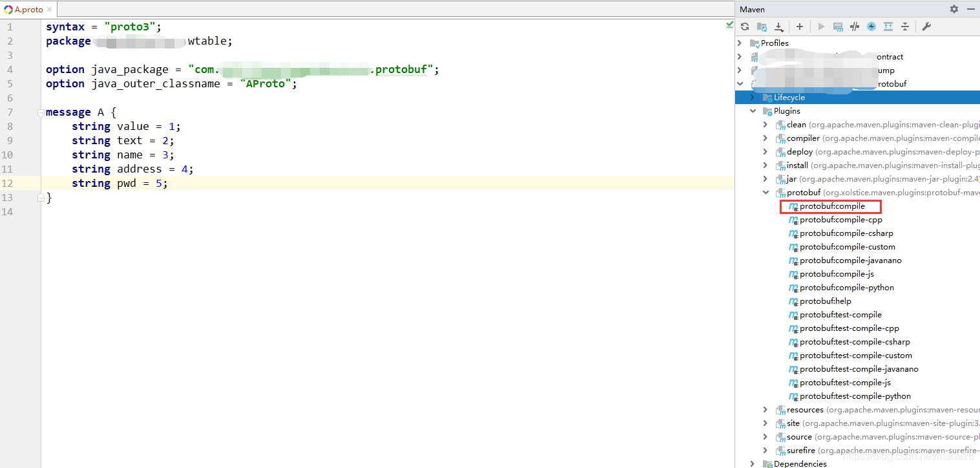Expand the clean plugin node
This screenshot has width=980, height=468.
coord(766,124)
